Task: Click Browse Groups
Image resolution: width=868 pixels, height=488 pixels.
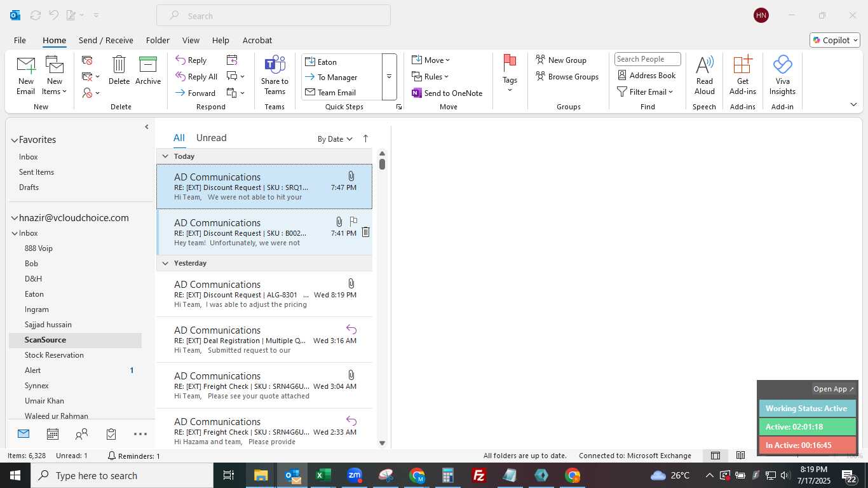Action: [567, 76]
